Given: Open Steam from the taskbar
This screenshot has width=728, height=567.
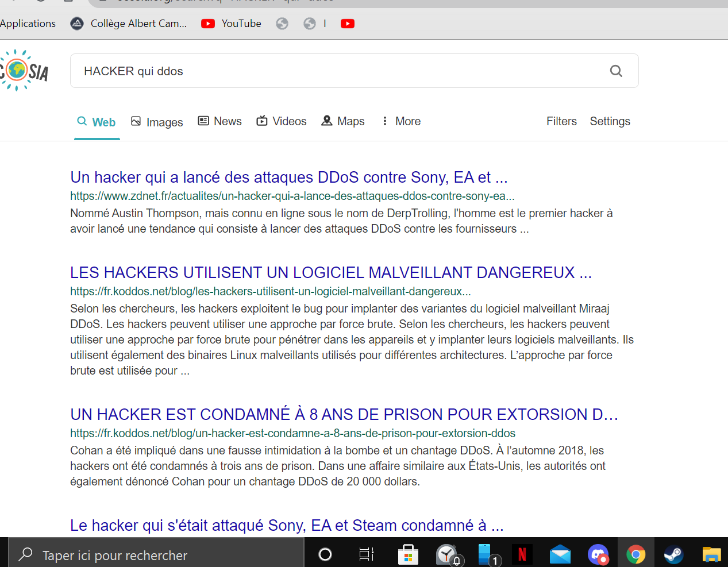Looking at the screenshot, I should pos(673,554).
